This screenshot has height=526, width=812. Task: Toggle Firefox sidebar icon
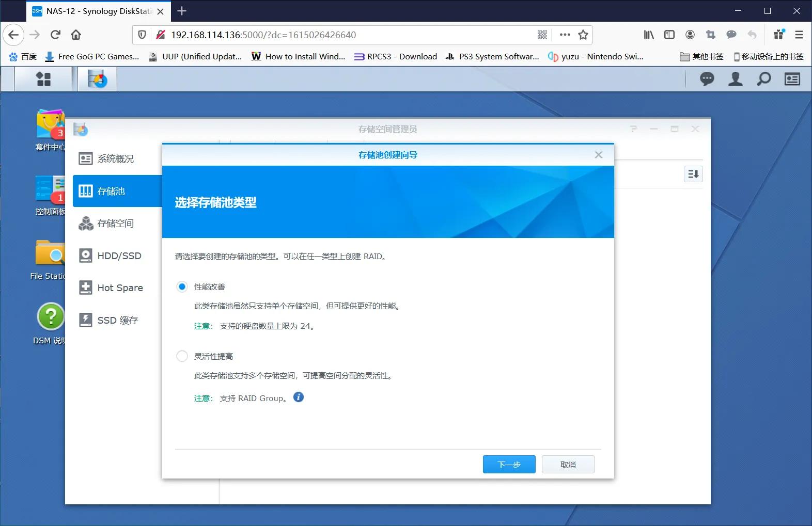pos(669,35)
